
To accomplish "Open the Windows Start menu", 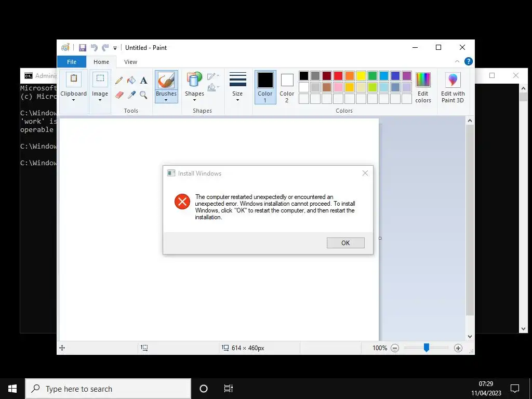I will [12, 389].
